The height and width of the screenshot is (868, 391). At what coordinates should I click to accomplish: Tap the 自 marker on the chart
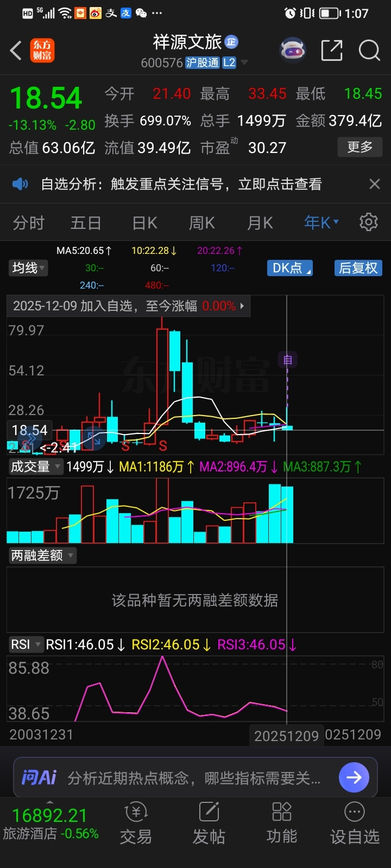pyautogui.click(x=287, y=360)
